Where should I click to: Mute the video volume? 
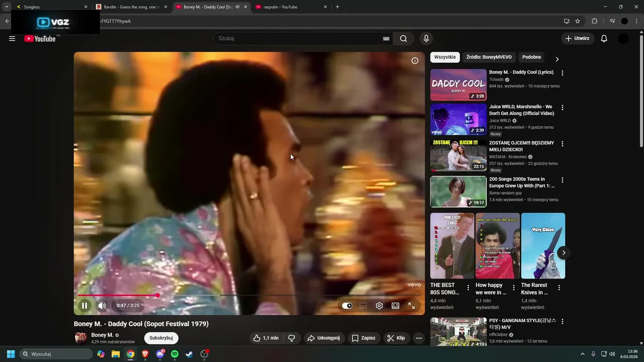click(x=102, y=305)
